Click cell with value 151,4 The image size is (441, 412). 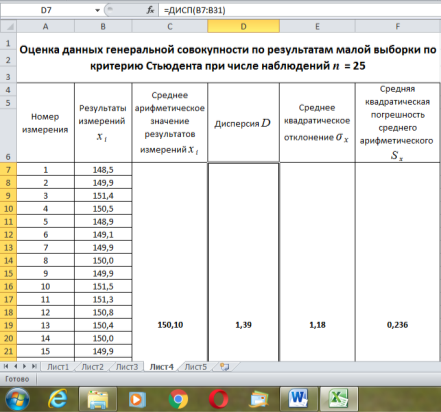point(103,196)
